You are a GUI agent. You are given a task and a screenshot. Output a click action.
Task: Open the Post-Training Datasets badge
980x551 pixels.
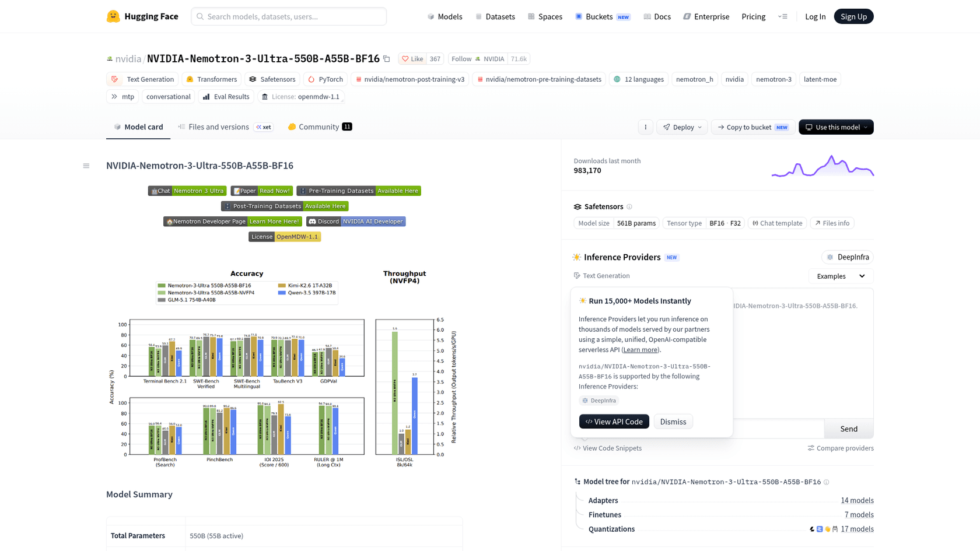click(285, 206)
